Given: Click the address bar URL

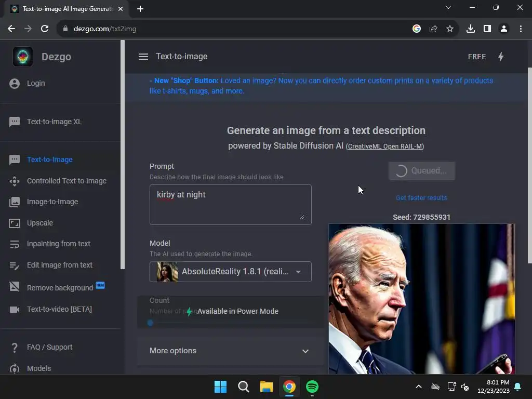Looking at the screenshot, I should click(x=105, y=29).
